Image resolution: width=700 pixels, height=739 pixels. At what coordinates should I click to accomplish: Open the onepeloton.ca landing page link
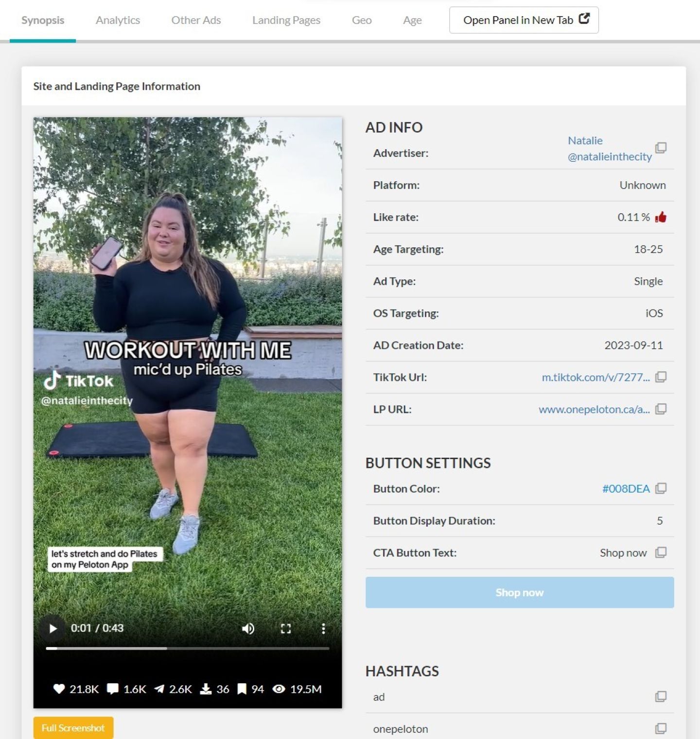(594, 410)
